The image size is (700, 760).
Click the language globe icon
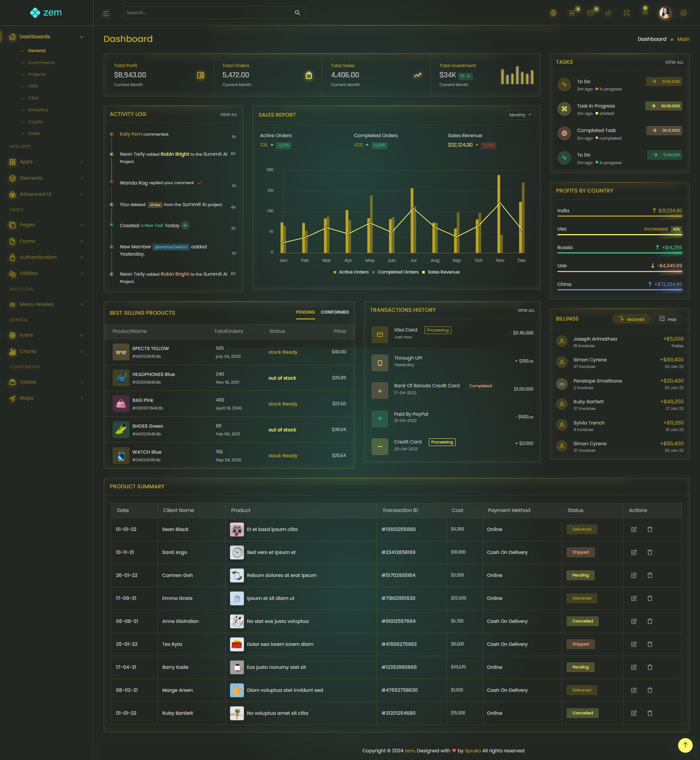[x=553, y=13]
